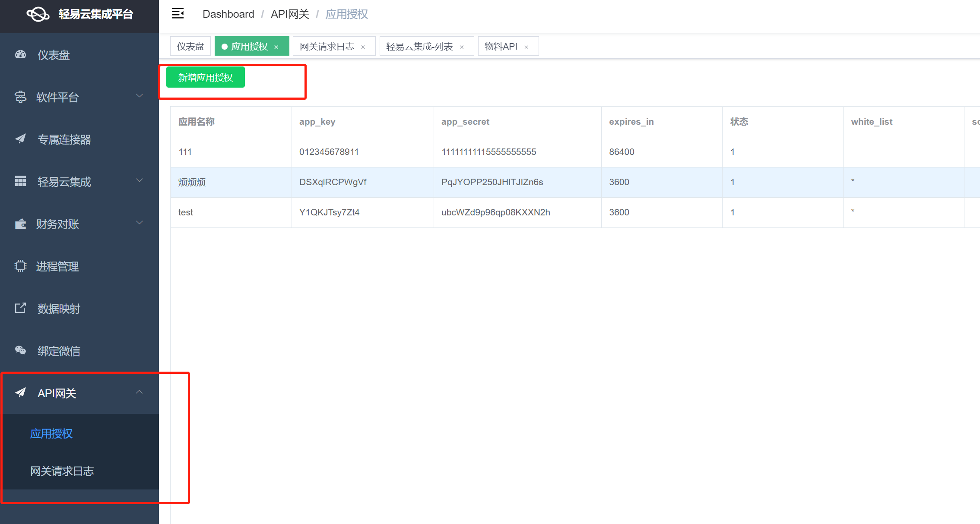Collapse the API网关 menu chevron

(139, 392)
